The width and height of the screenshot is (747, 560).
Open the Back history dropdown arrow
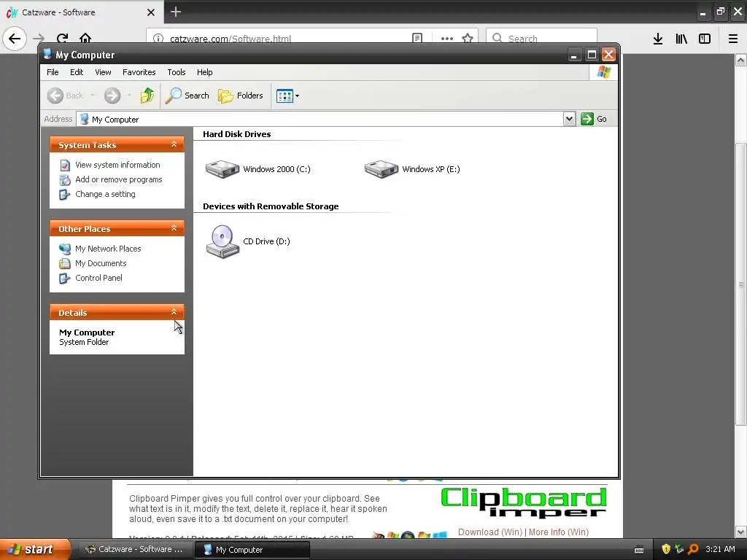pos(93,96)
